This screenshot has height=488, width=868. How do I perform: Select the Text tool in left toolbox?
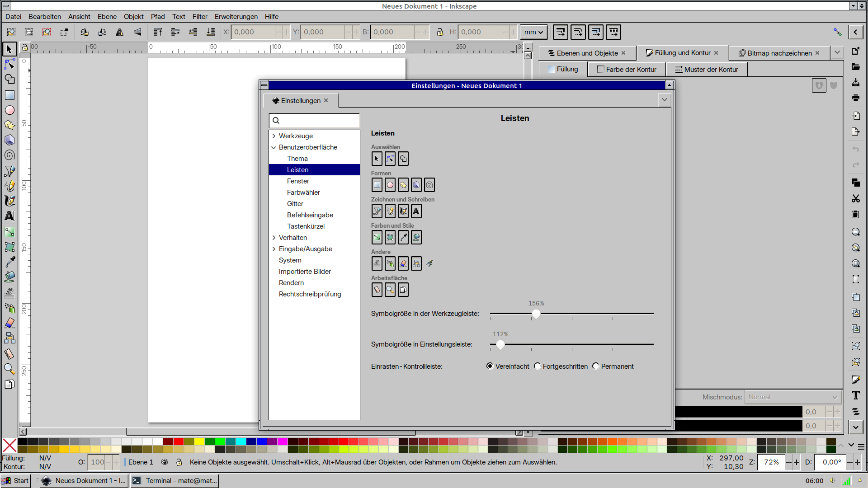coord(9,216)
